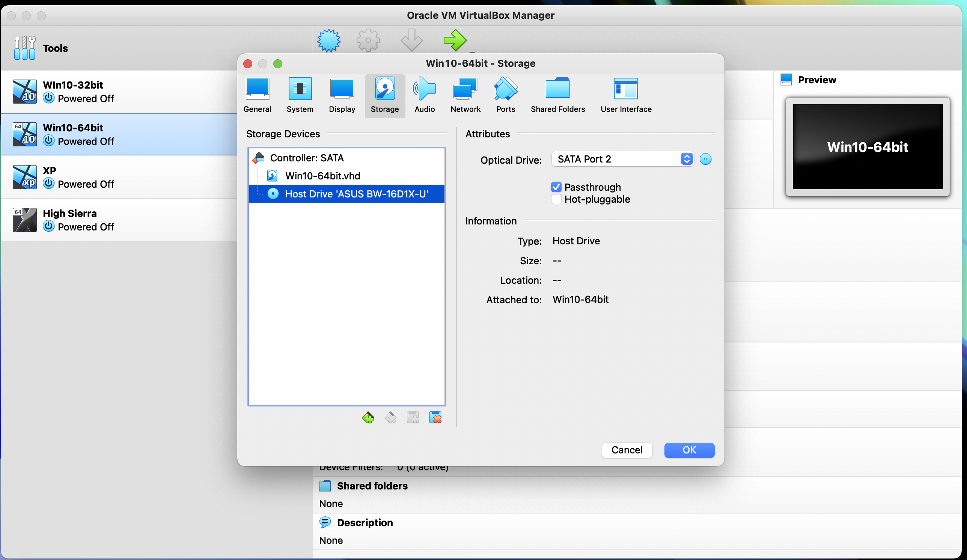Close the Storage settings dialog with red button
The image size is (967, 560).
(248, 64)
